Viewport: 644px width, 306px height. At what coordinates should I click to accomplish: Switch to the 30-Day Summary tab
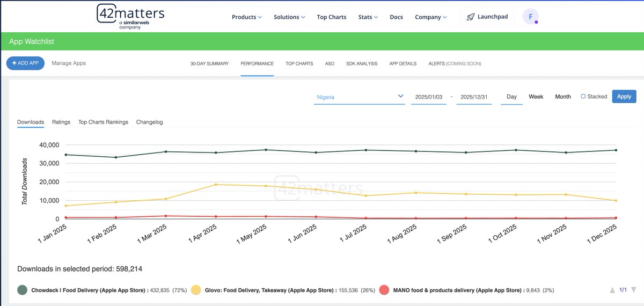[209, 63]
